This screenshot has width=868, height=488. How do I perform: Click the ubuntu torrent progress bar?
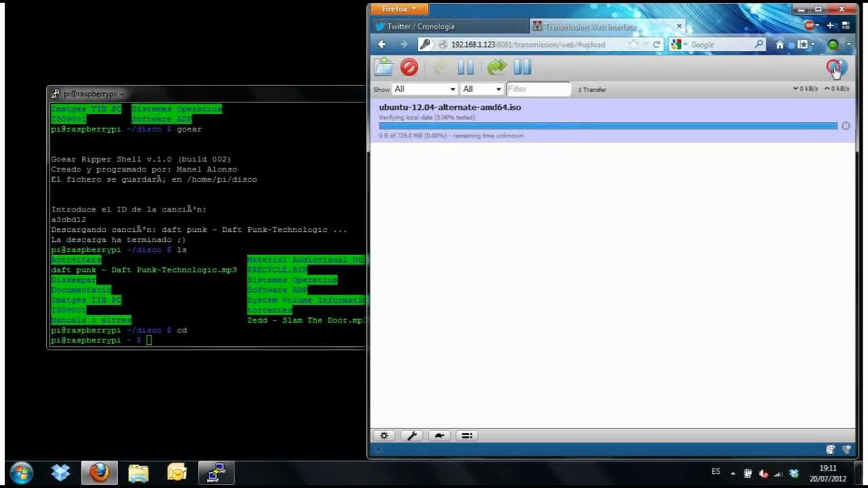point(608,126)
